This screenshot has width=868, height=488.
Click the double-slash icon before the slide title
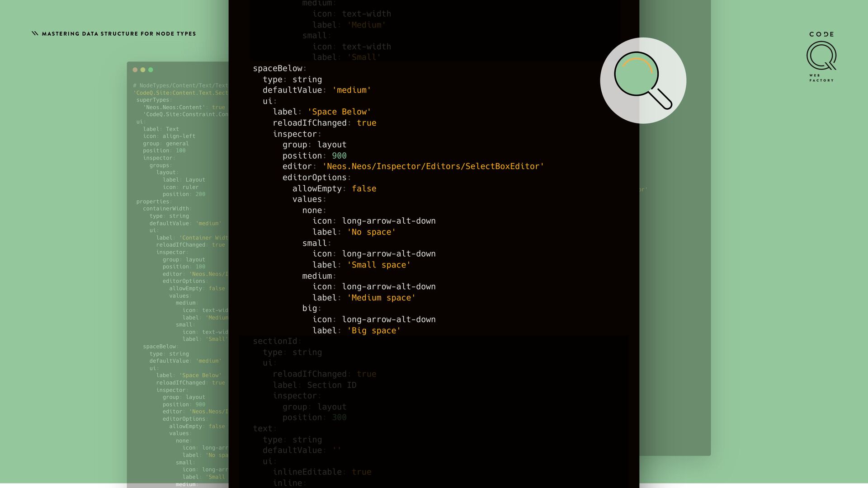pyautogui.click(x=35, y=33)
